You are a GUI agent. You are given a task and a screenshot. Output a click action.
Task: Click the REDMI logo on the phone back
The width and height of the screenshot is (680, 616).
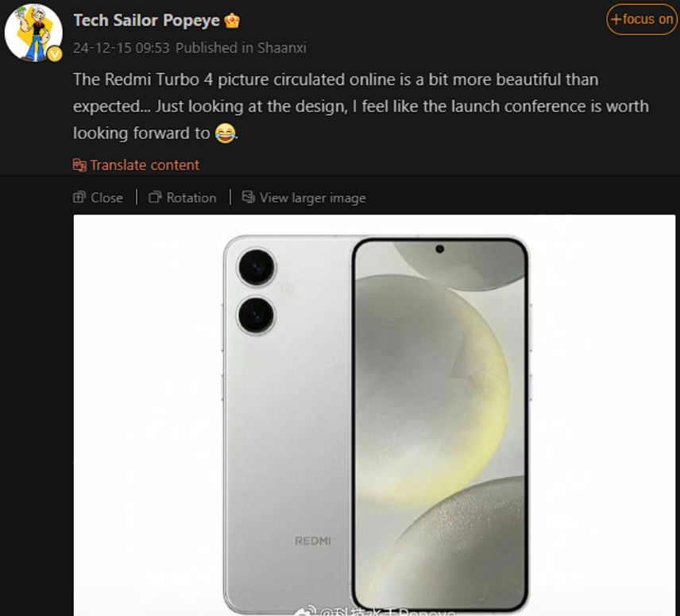[313, 541]
